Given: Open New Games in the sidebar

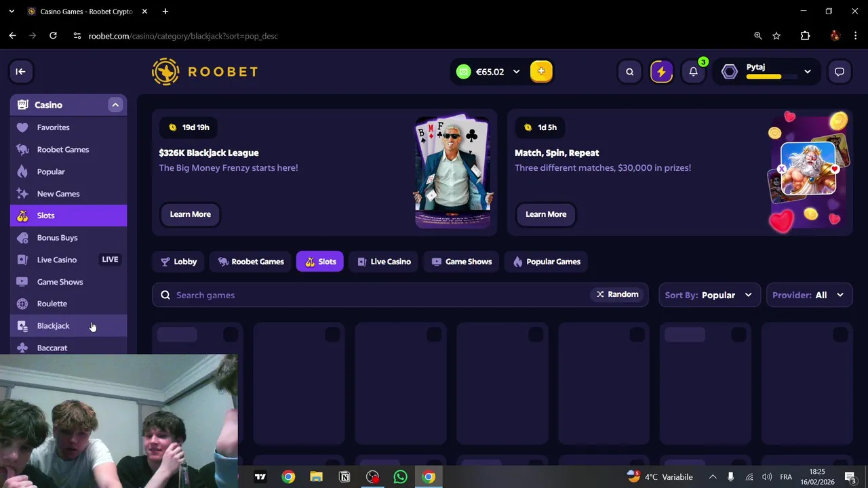Looking at the screenshot, I should coord(68,193).
